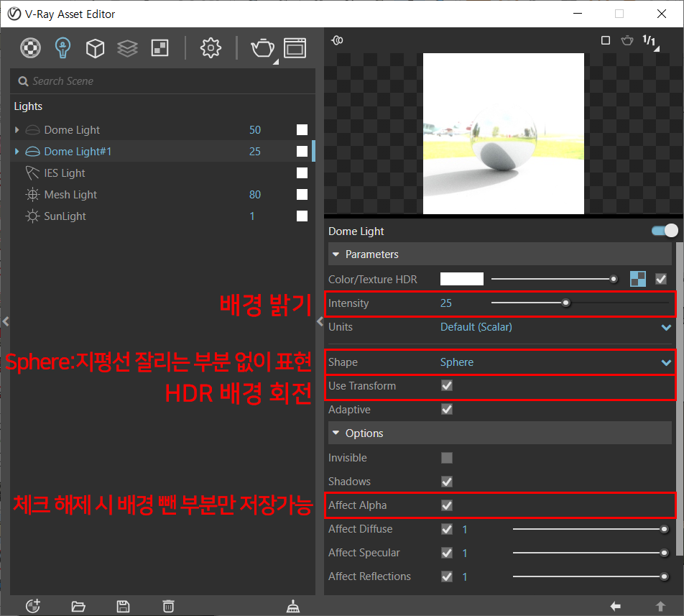Enable the Invisible checkbox
Viewport: 684px width, 616px height.
coord(447,458)
